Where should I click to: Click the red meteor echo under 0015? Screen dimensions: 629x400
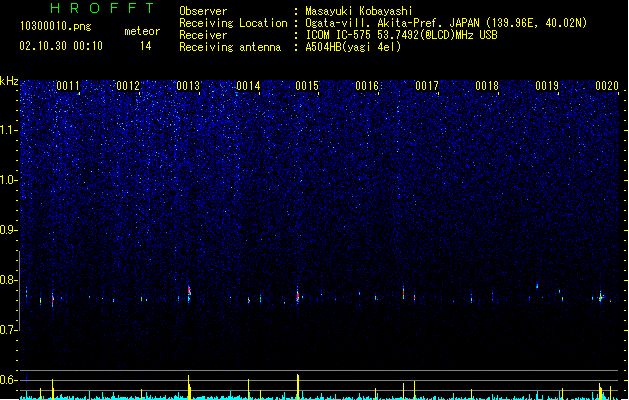(x=298, y=296)
